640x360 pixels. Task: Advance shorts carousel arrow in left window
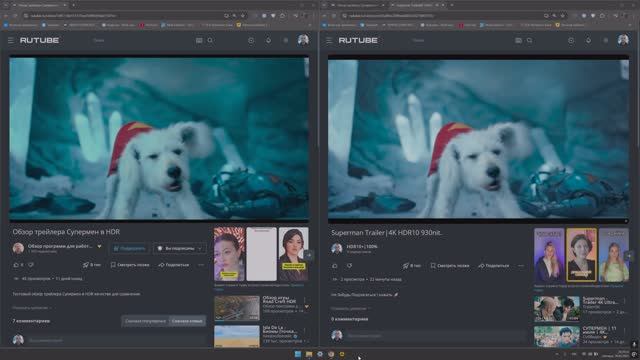pyautogui.click(x=309, y=255)
